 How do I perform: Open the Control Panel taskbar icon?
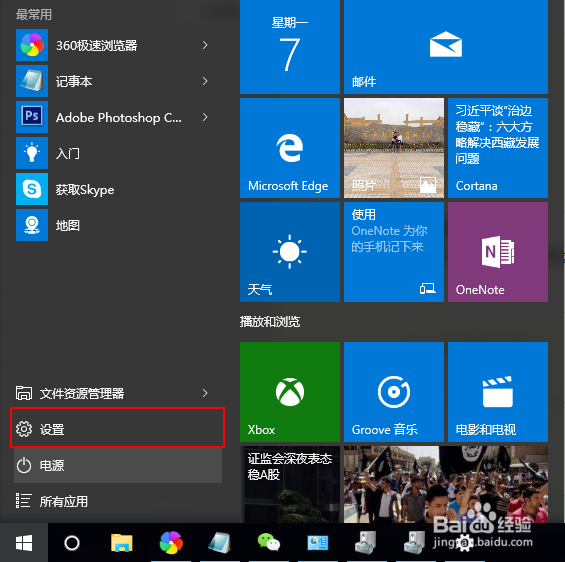point(317,543)
